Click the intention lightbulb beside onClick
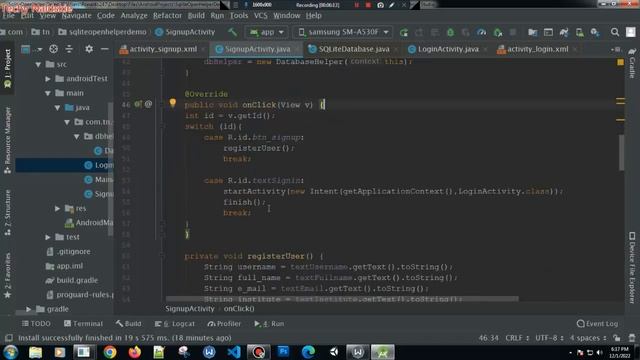 pyautogui.click(x=173, y=103)
